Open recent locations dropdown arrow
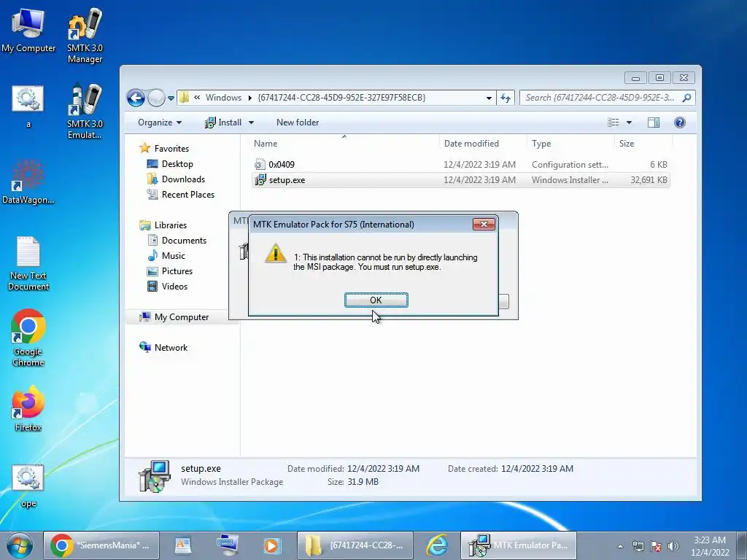747x560 pixels. click(x=171, y=98)
